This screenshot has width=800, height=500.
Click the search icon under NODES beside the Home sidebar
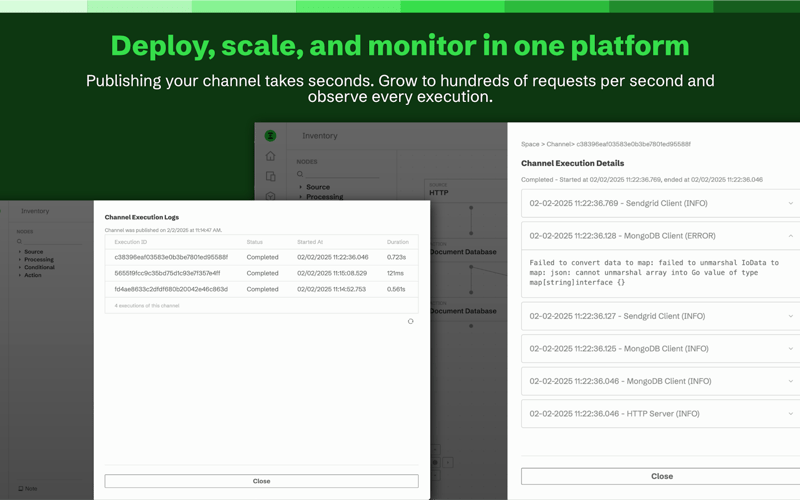300,174
